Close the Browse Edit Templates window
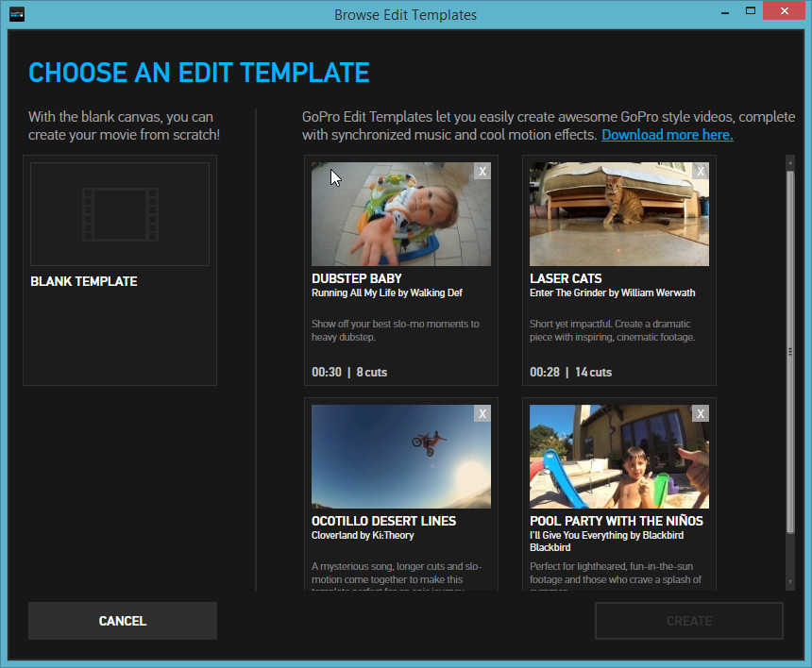 coord(785,11)
